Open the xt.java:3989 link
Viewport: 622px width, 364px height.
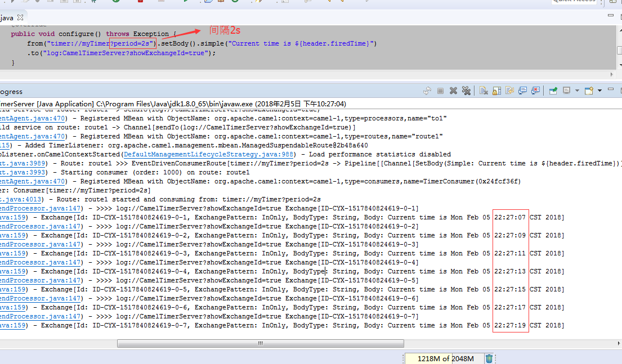tap(23, 163)
